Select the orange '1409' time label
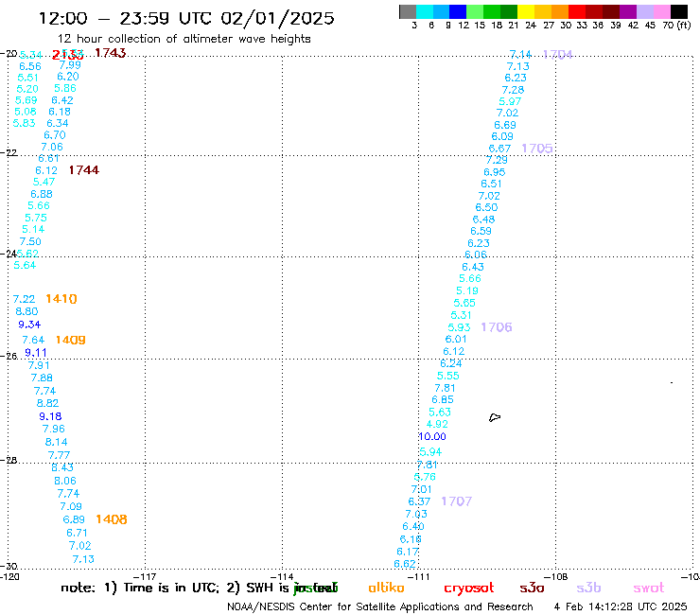 [70, 340]
